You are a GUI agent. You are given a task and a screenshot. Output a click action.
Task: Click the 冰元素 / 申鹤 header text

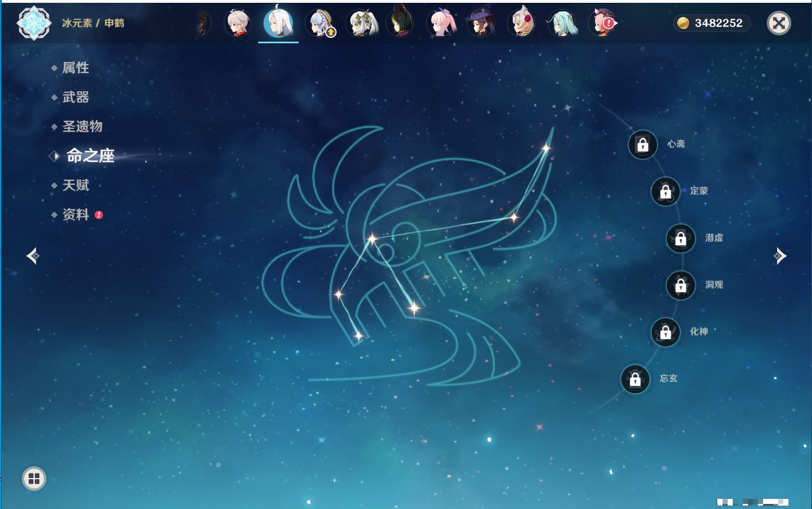coord(93,23)
